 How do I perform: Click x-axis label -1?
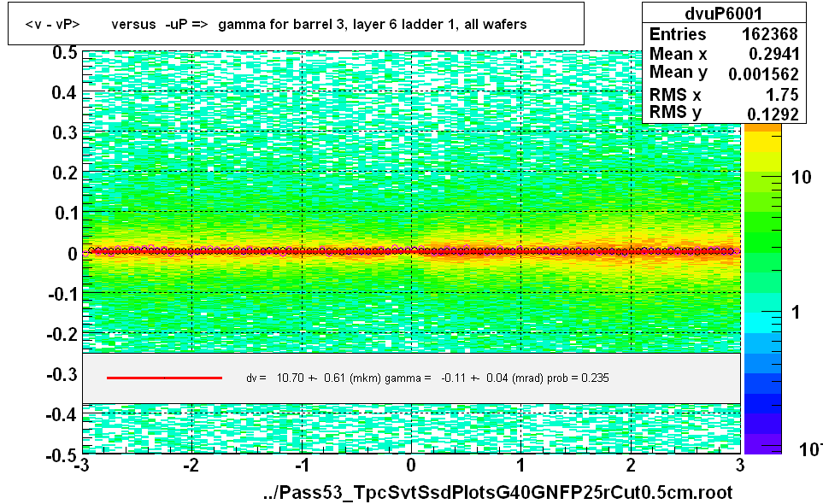[302, 466]
